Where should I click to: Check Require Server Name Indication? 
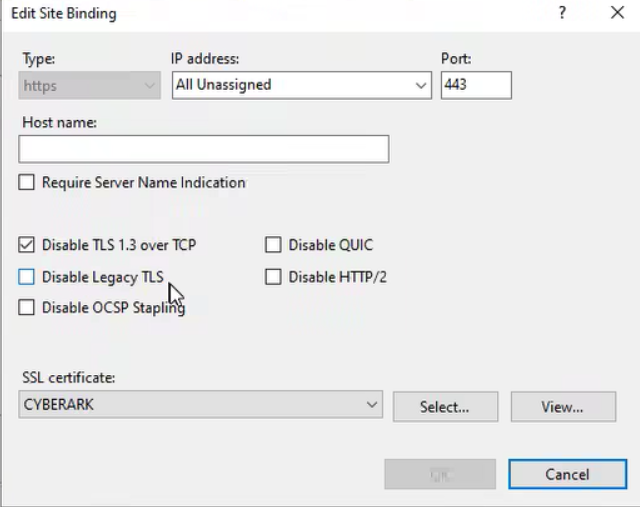coord(27,182)
